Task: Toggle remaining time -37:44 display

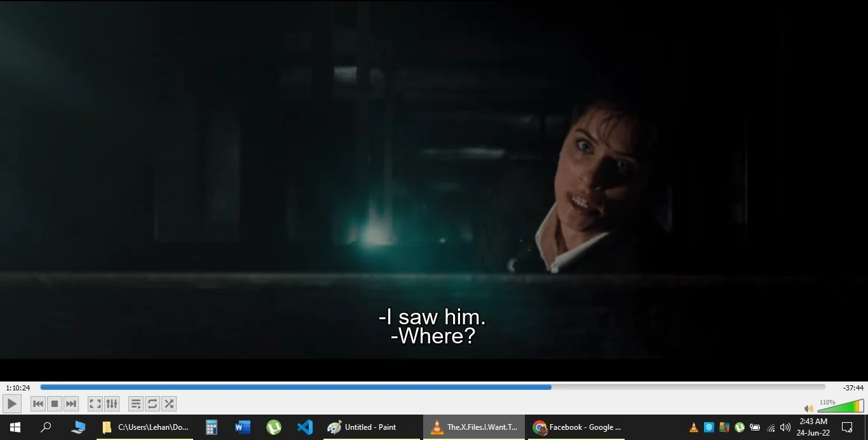Action: [853, 388]
